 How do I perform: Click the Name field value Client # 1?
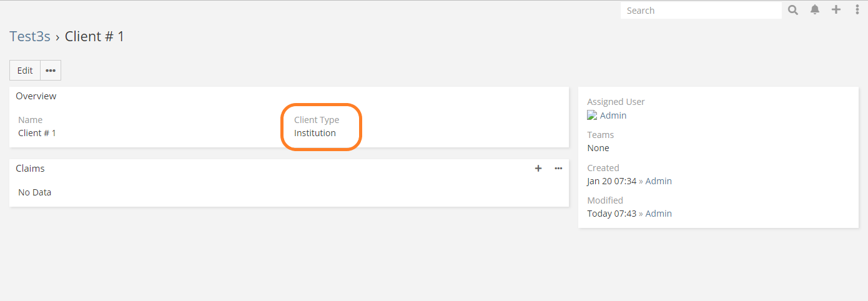(x=37, y=133)
